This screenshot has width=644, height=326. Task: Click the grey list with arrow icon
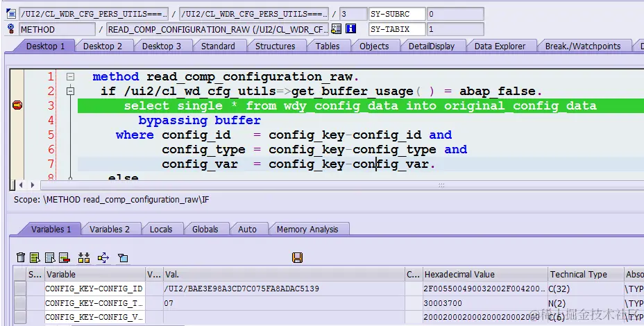[50, 257]
